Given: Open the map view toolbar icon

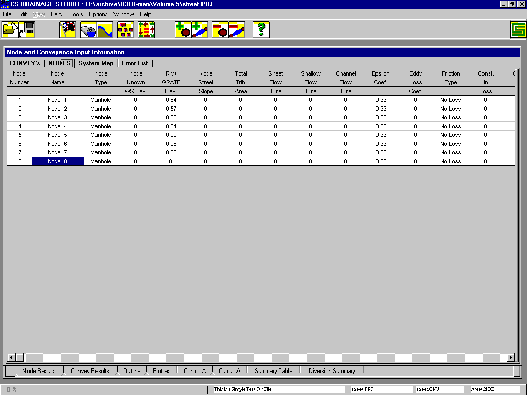Looking at the screenshot, I should (68, 29).
